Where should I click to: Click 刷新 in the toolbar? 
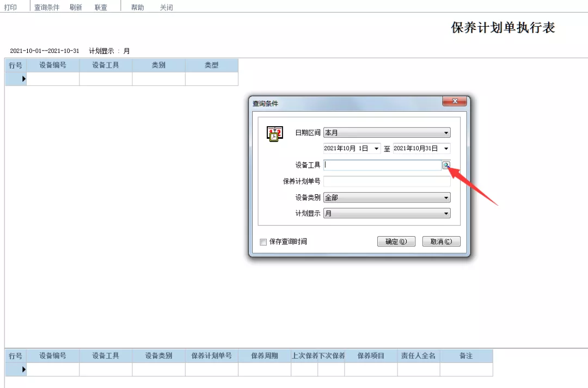click(x=76, y=7)
